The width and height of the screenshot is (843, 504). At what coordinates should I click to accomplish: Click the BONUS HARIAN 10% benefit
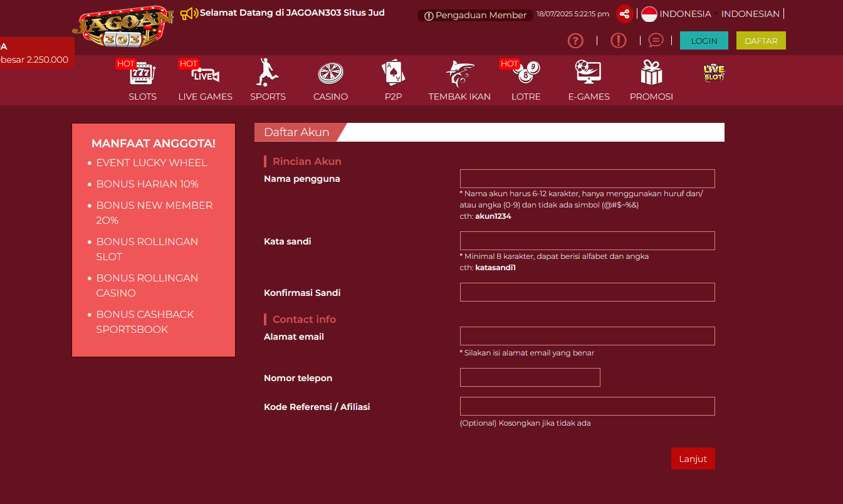click(x=147, y=184)
